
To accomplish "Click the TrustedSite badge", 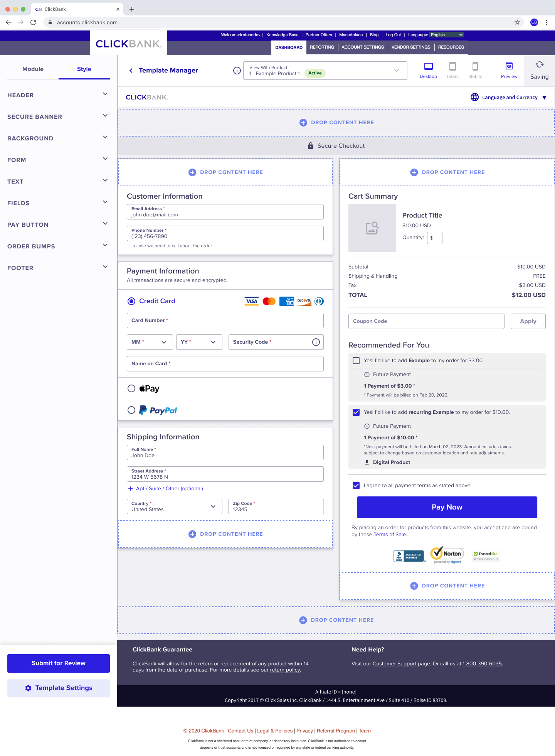I will tap(486, 556).
